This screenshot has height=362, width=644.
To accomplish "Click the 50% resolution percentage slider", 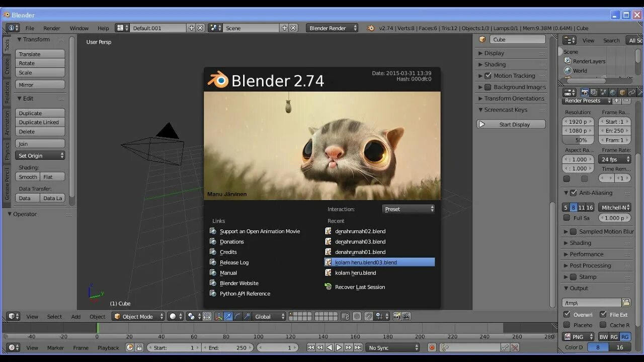I will click(x=578, y=140).
